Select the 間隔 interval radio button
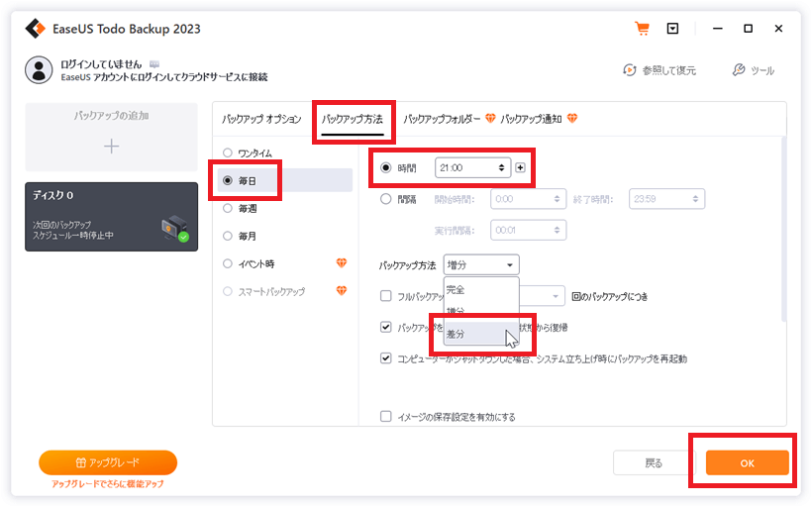Screen dimensions: 812x507 [x=386, y=199]
